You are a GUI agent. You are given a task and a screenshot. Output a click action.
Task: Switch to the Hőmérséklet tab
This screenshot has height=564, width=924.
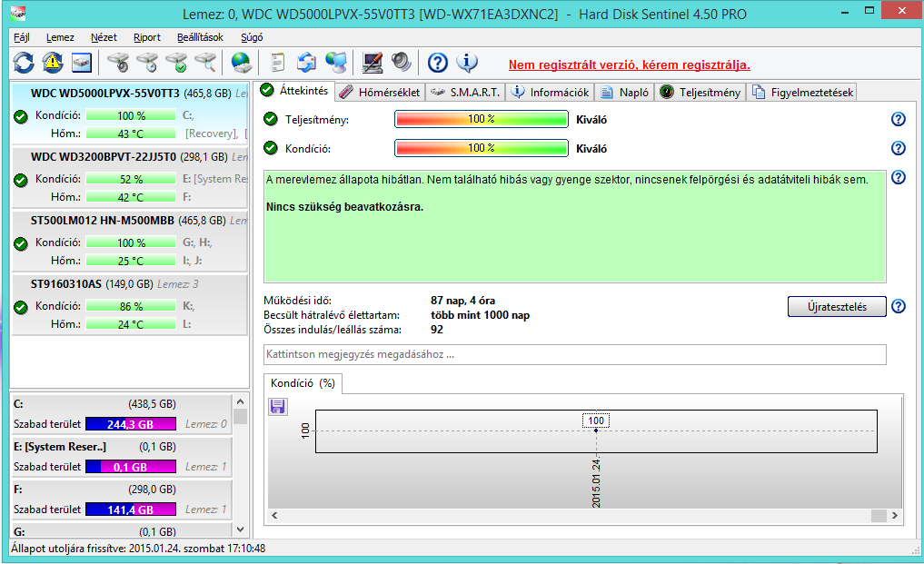coord(381,93)
